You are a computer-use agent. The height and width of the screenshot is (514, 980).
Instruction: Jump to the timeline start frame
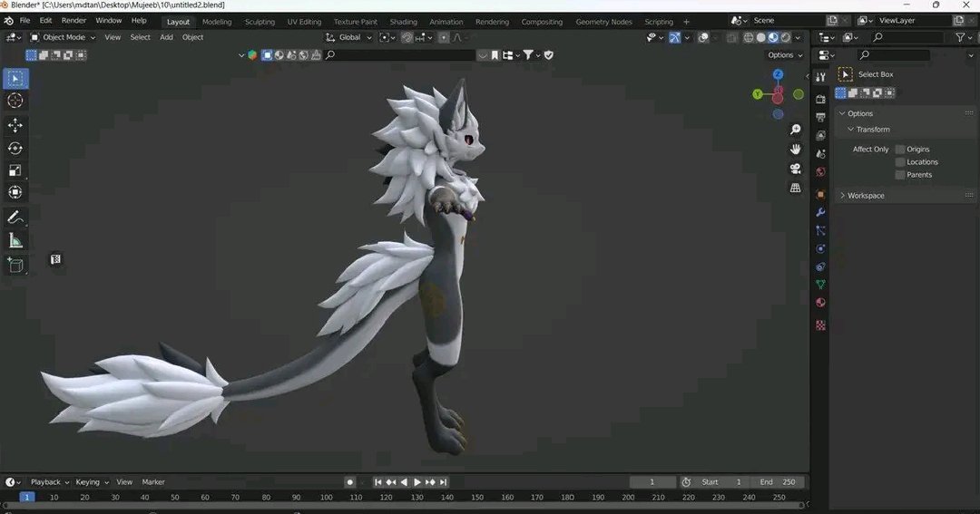pyautogui.click(x=378, y=482)
